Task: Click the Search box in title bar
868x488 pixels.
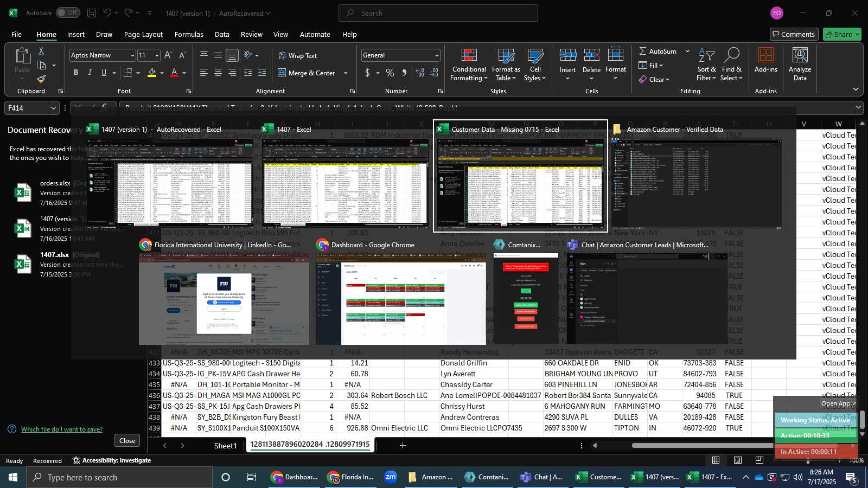Action: [438, 13]
